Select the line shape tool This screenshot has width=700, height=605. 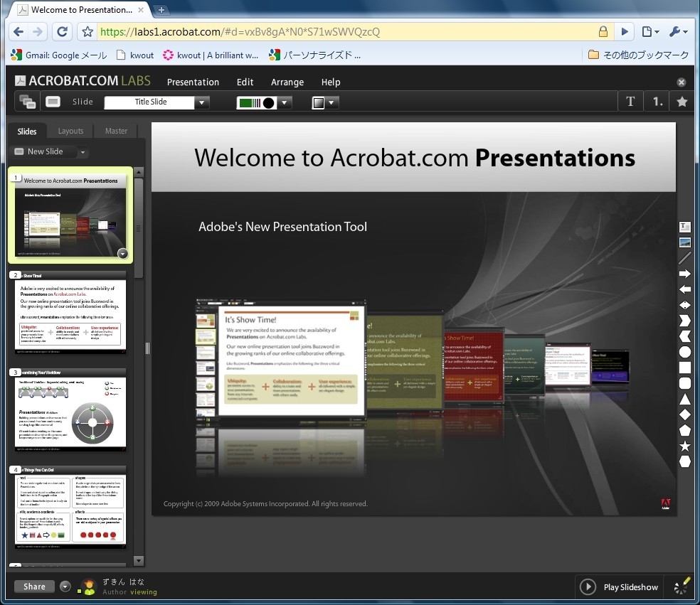(685, 258)
